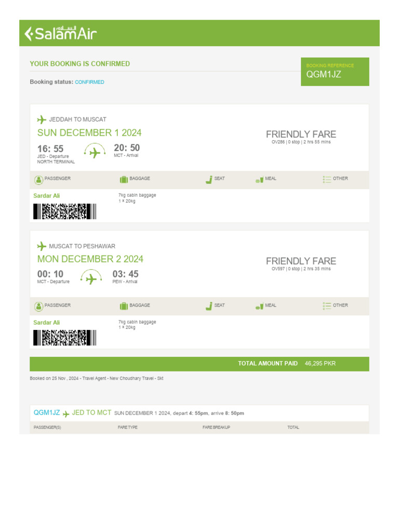The image size is (399, 532).
Task: Click booking reference QGM1JZ green box
Action: coord(335,72)
